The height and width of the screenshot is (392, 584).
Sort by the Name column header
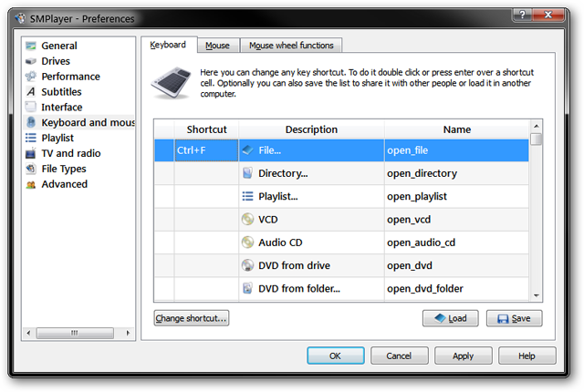[x=456, y=129]
